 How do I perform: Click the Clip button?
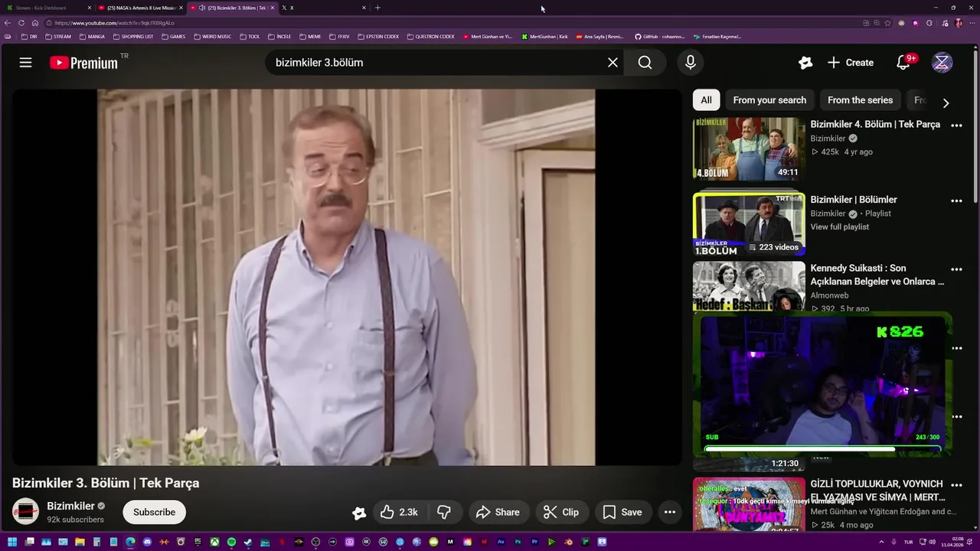(x=561, y=512)
